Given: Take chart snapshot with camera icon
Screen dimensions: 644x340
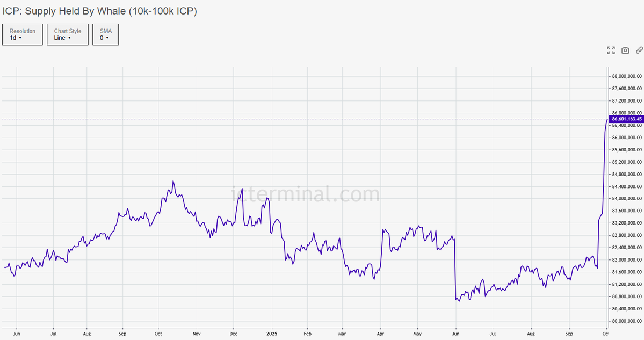Looking at the screenshot, I should coord(625,50).
